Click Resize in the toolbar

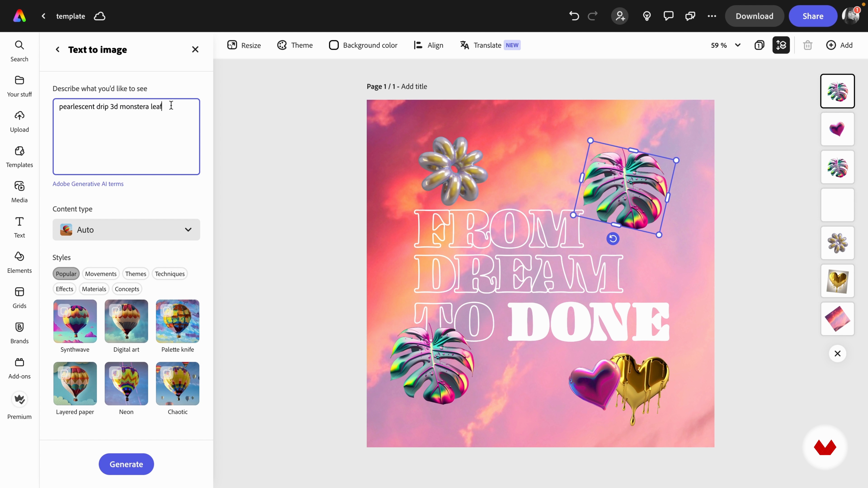pyautogui.click(x=244, y=45)
